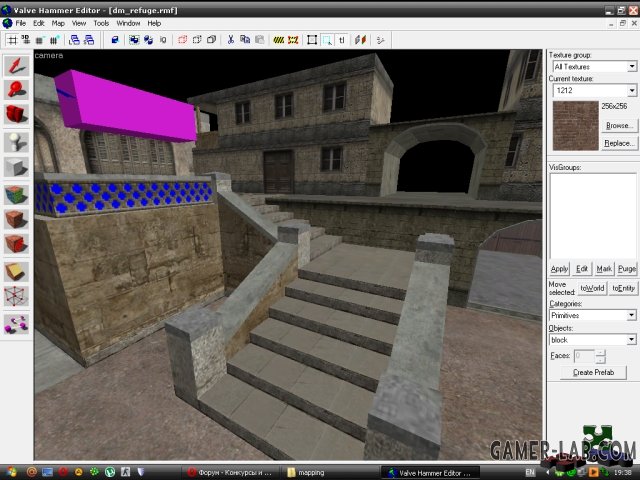
Task: Toggle the 2D grid display
Action: click(13, 40)
